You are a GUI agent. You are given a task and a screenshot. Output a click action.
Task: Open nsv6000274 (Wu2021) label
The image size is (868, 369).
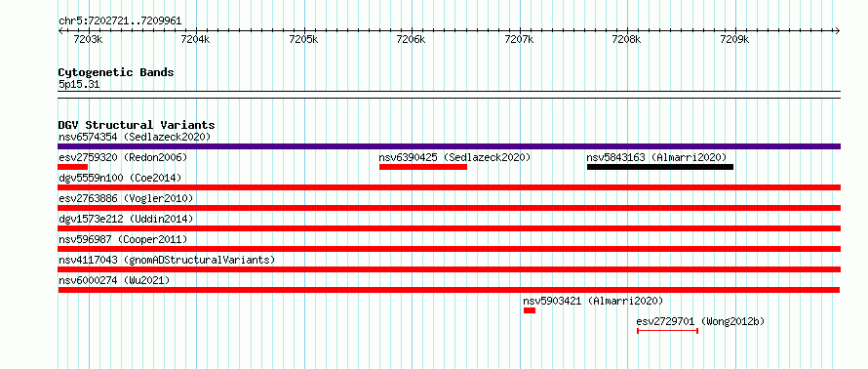coord(114,280)
